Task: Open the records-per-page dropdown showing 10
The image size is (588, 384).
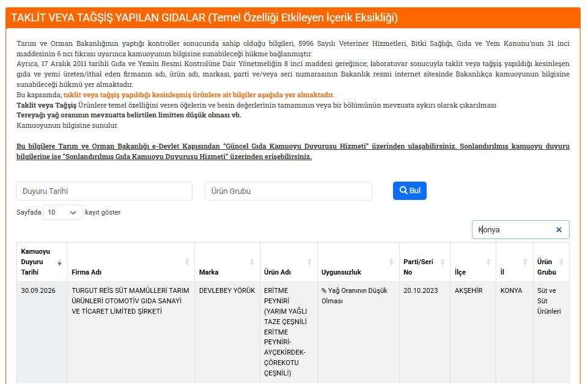Action: click(62, 212)
